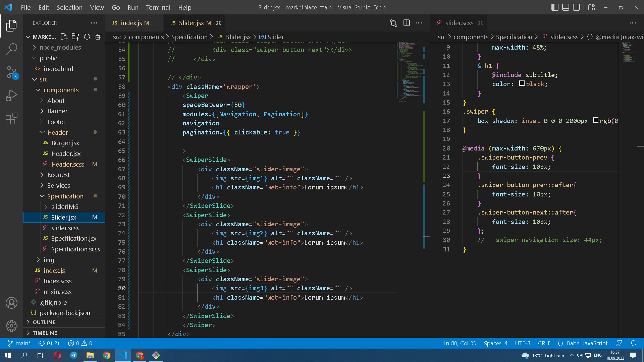The width and height of the screenshot is (644, 362).
Task: Open the Search panel in the Activity Bar
Action: 12,49
